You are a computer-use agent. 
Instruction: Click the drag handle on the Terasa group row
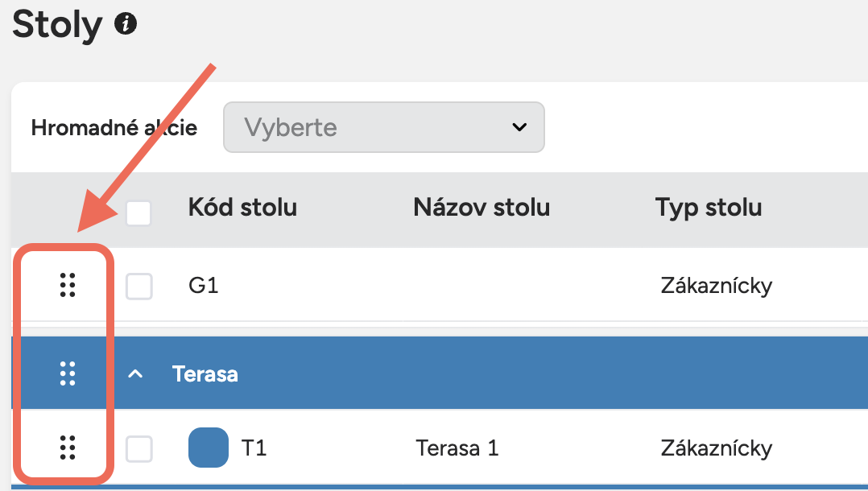click(68, 373)
